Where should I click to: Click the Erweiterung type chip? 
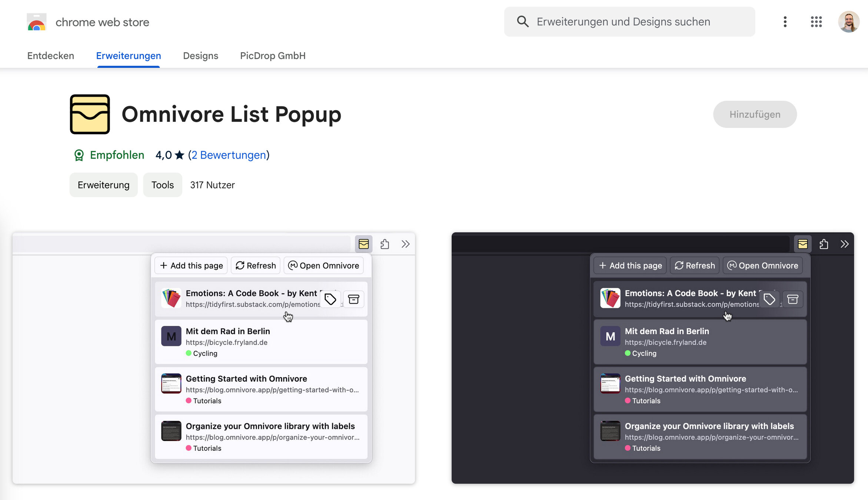click(103, 185)
